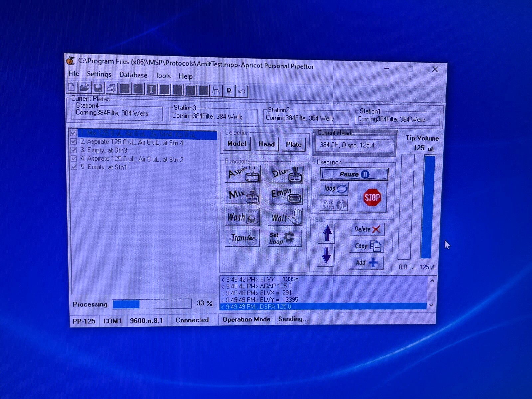Image resolution: width=532 pixels, height=399 pixels.
Task: Move the selected step up with blue arrow
Action: (x=327, y=233)
